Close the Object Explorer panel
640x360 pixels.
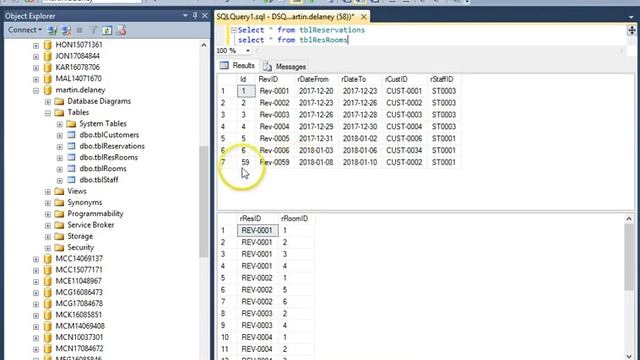(204, 16)
